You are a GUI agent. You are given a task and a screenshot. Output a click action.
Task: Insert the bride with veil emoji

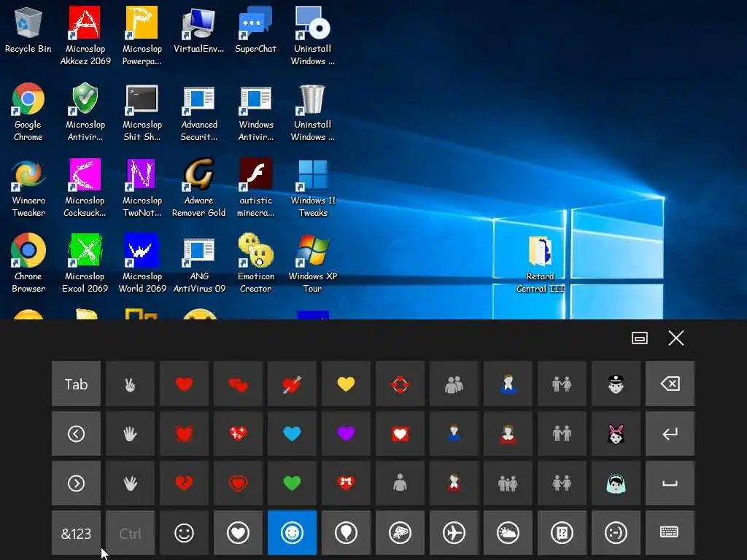click(x=616, y=483)
